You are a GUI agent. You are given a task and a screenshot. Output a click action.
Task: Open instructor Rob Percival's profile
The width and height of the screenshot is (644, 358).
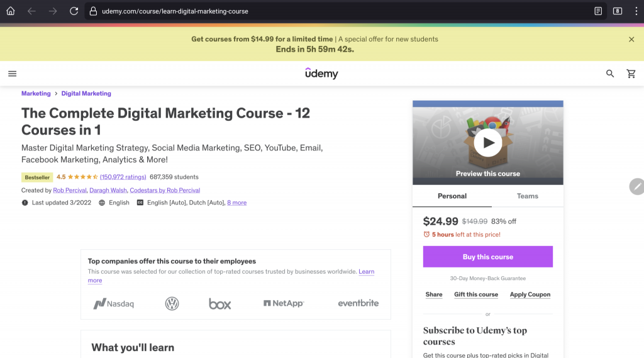pyautogui.click(x=70, y=190)
